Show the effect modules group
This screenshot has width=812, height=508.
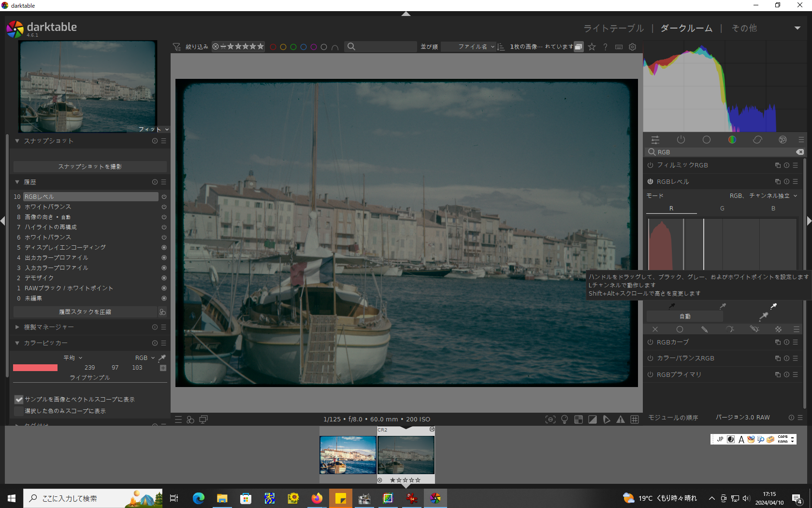tap(783, 140)
